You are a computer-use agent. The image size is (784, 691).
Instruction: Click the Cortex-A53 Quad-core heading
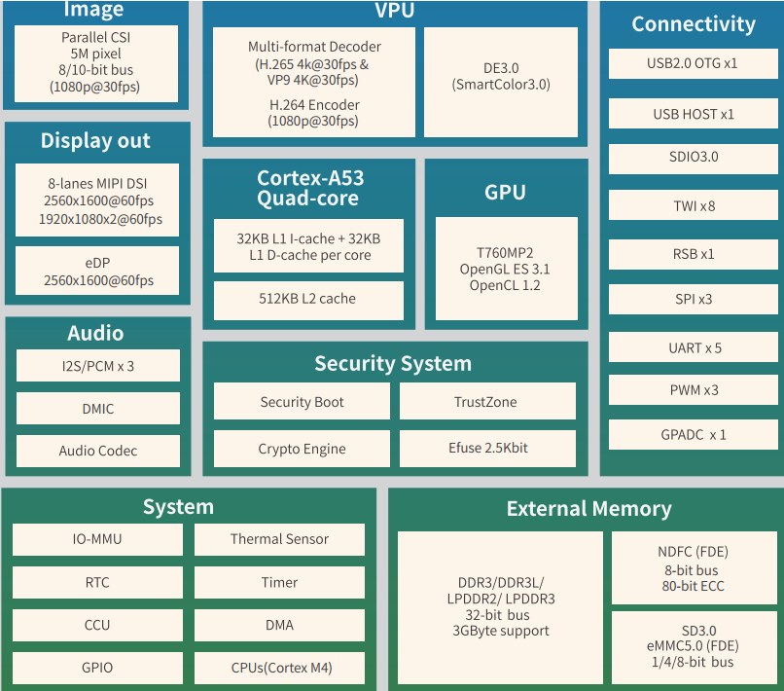click(x=308, y=188)
